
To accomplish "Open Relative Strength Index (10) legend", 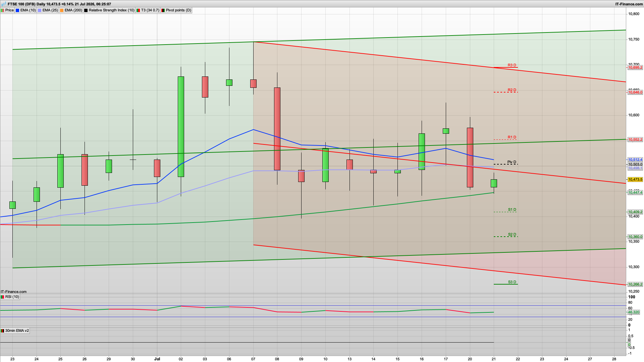I will [111, 10].
